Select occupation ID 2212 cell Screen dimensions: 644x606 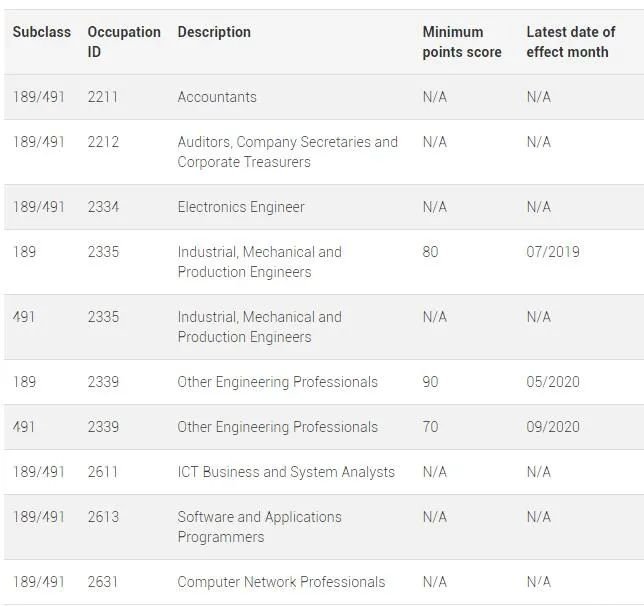coord(103,142)
